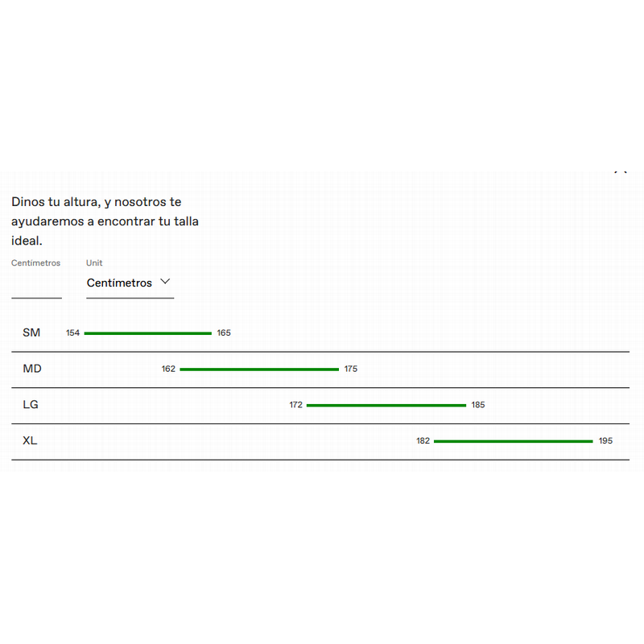The height and width of the screenshot is (644, 644).
Task: Click the chevron arrow beside Centímetros unit
Action: (165, 282)
